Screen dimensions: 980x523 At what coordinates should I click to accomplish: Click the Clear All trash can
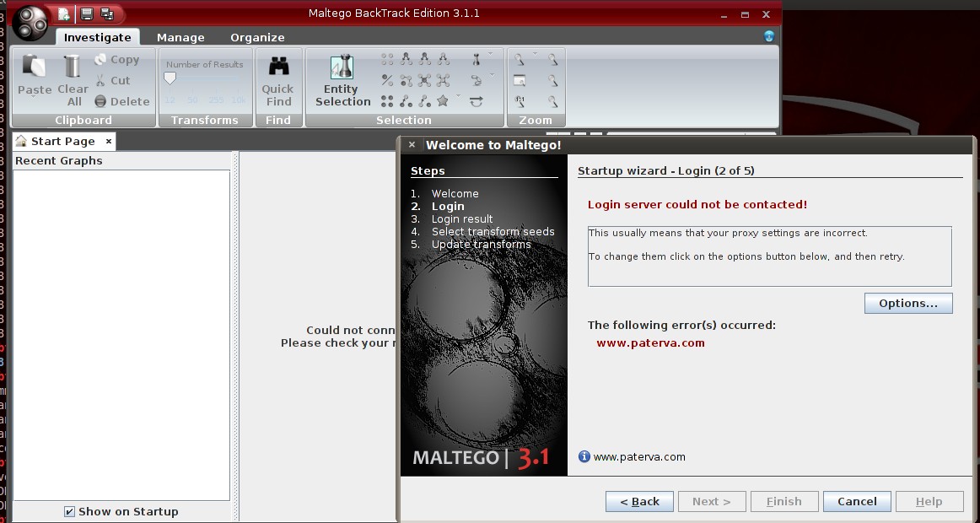73,67
